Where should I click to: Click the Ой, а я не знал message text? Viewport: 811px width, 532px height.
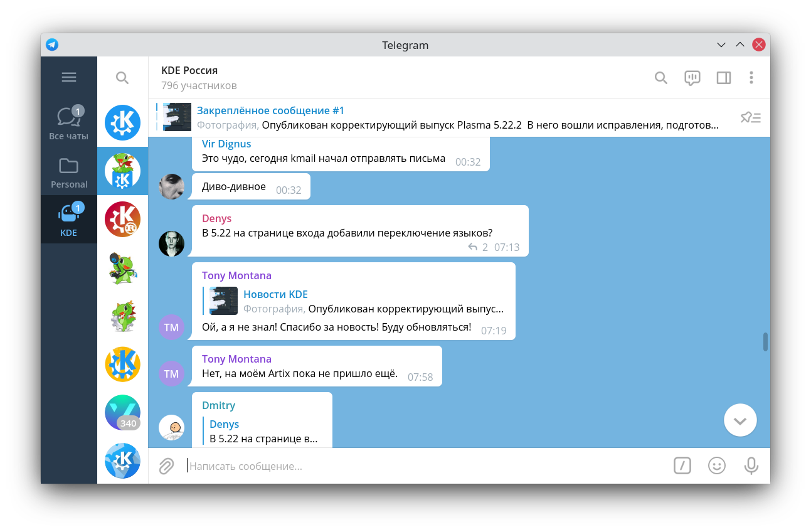(336, 327)
